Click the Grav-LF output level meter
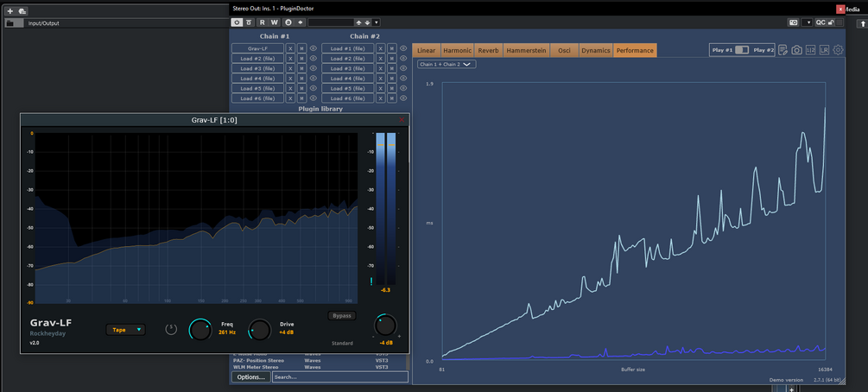This screenshot has width=868, height=392. (385, 209)
